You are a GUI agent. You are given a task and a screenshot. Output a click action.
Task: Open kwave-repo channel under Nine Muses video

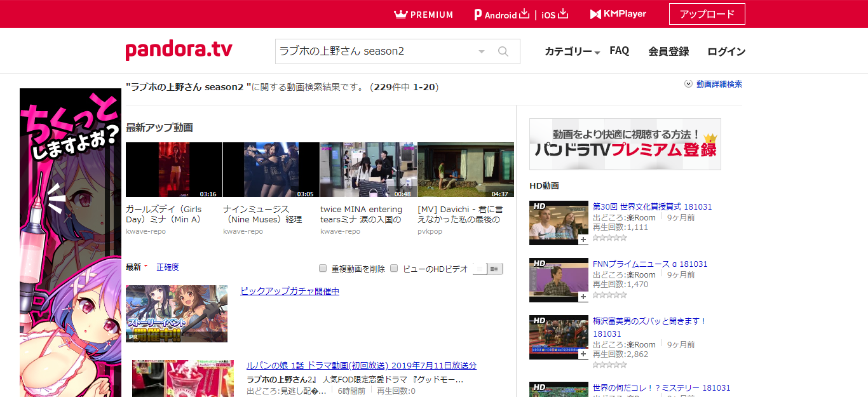coord(243,231)
